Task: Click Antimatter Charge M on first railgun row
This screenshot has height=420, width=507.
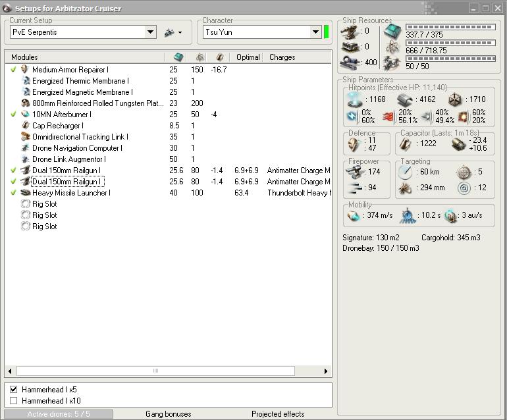Action: [298, 171]
